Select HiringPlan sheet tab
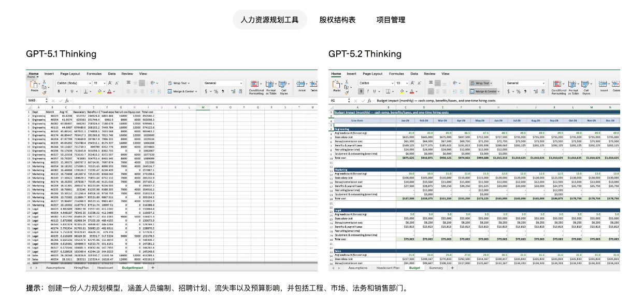This screenshot has width=644, height=303. (82, 268)
